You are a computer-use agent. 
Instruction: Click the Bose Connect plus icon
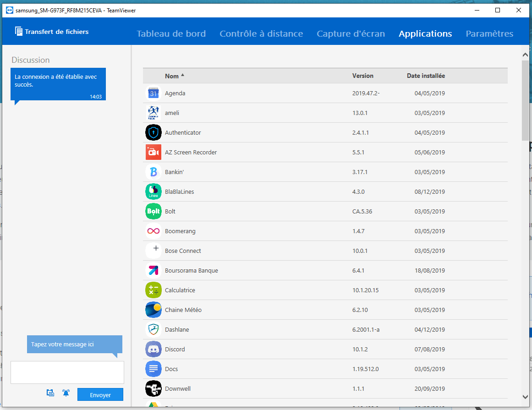point(154,251)
